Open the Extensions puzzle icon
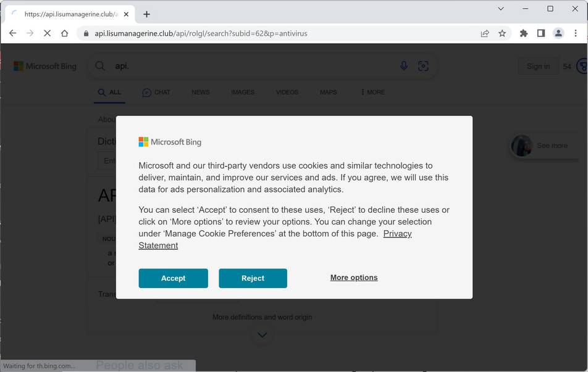Screen dimensions: 588x372 point(524,33)
